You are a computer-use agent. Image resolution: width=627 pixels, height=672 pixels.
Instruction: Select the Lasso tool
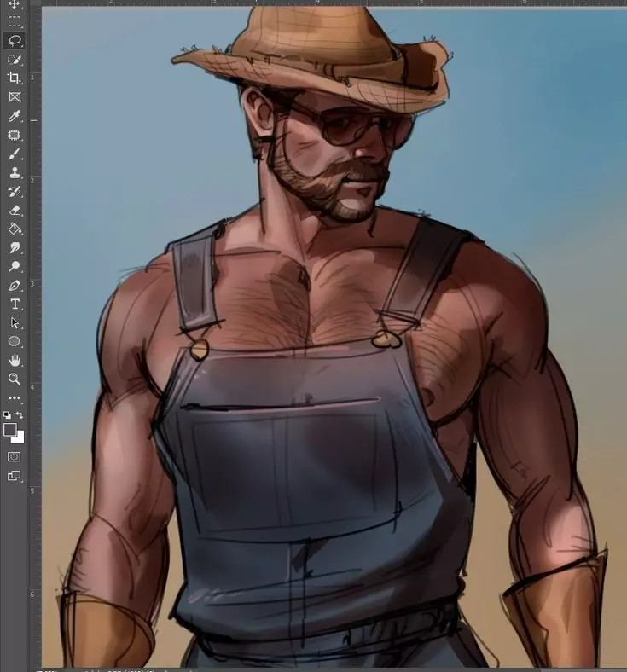click(15, 41)
